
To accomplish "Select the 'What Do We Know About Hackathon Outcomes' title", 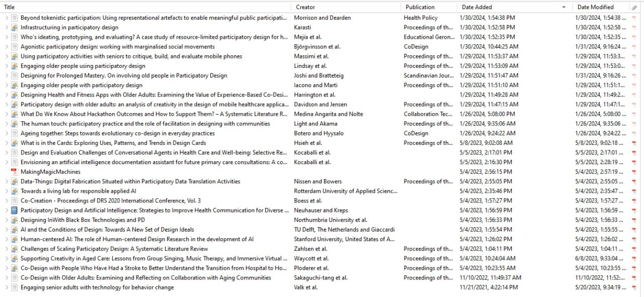I will click(x=153, y=114).
